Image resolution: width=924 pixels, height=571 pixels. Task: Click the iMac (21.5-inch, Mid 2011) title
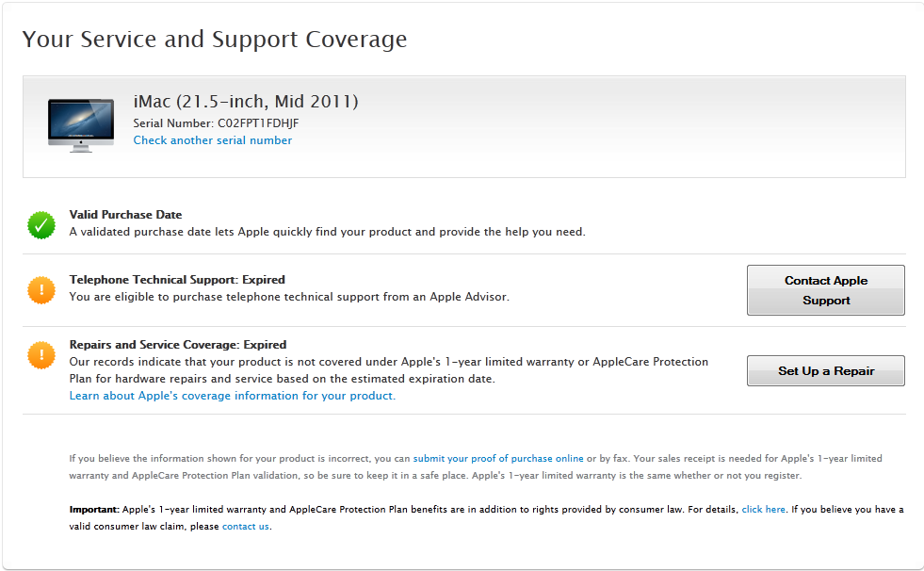[x=246, y=102]
